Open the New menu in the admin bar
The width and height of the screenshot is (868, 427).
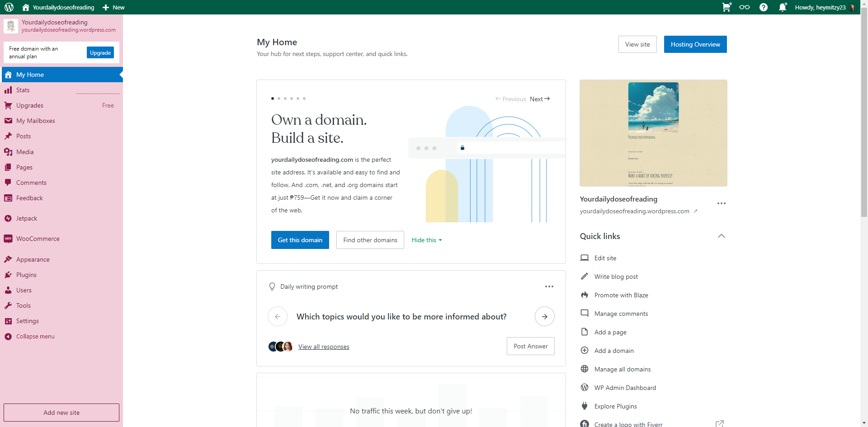(x=113, y=7)
